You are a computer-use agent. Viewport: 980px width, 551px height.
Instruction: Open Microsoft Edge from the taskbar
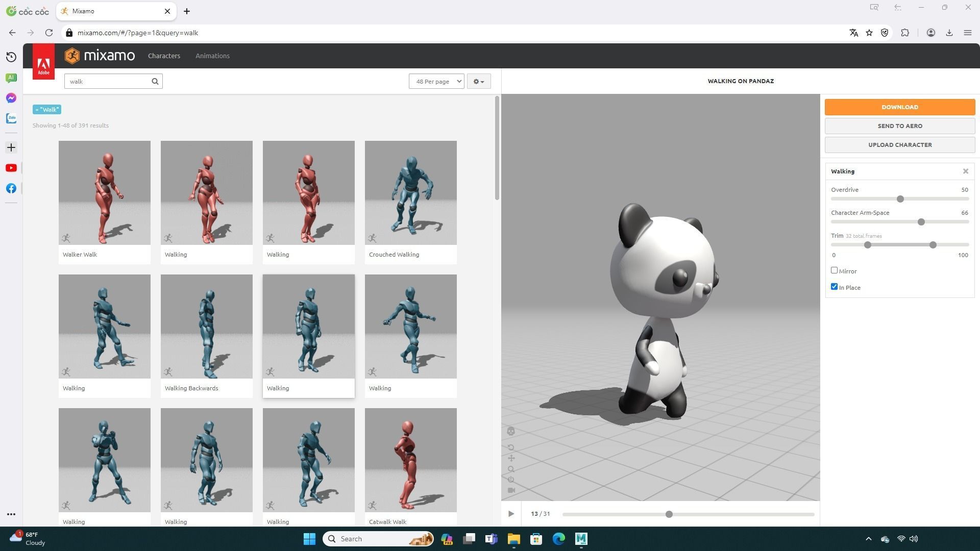559,539
